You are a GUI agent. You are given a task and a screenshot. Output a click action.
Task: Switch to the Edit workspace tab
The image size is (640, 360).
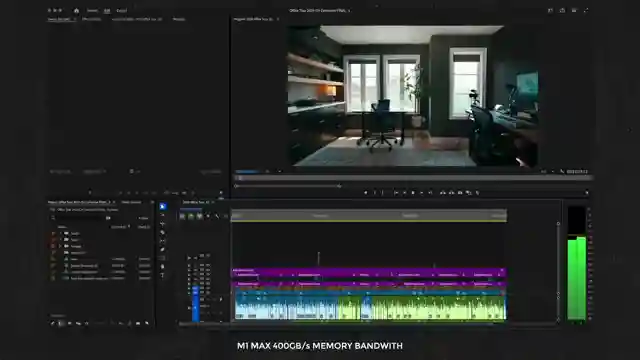pos(107,11)
